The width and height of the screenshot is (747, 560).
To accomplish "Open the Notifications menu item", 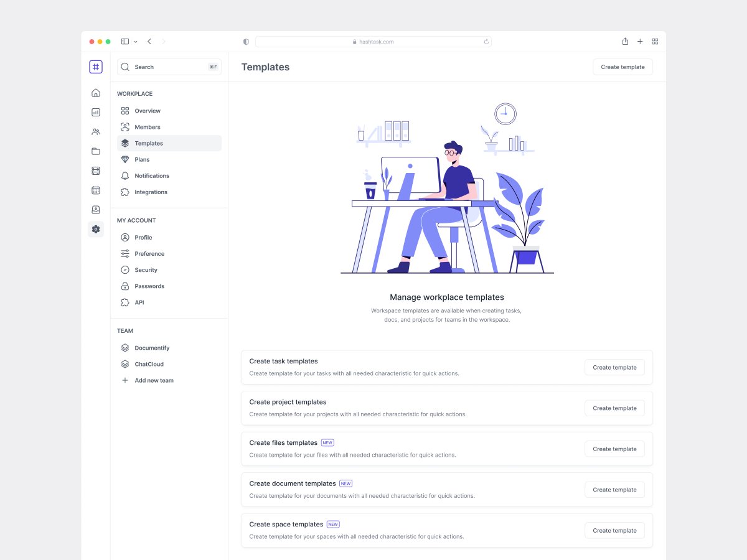I will click(169, 175).
